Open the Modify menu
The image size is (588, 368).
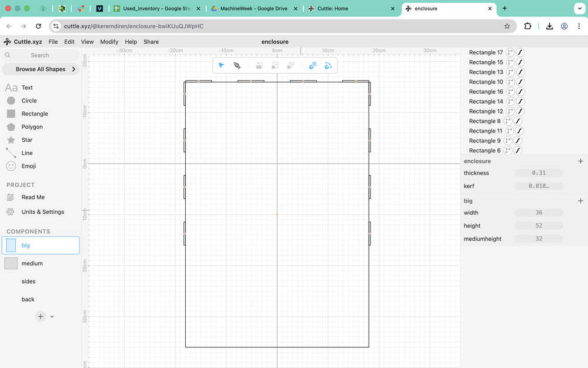point(109,42)
